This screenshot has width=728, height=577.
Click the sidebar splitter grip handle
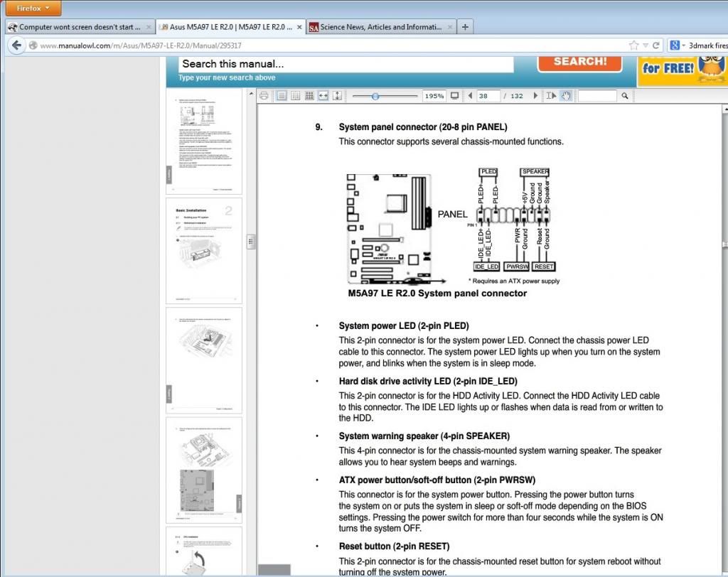[251, 242]
